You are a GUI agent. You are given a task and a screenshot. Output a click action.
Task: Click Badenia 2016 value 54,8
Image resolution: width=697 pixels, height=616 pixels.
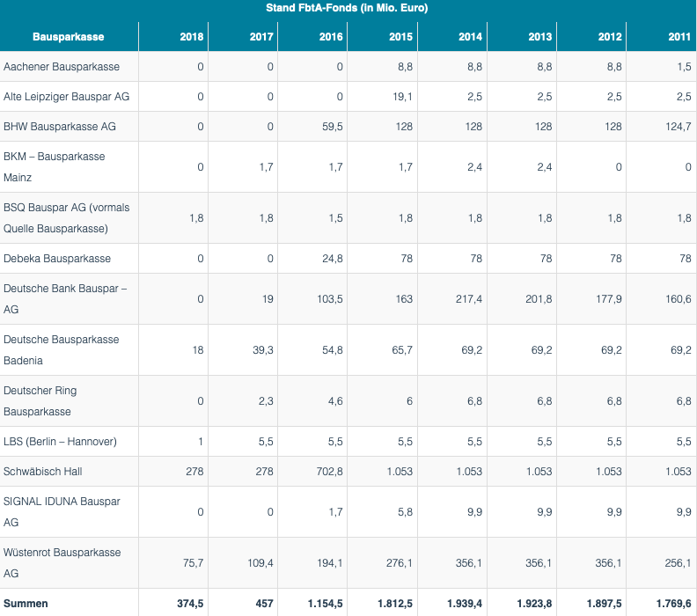[x=333, y=350]
